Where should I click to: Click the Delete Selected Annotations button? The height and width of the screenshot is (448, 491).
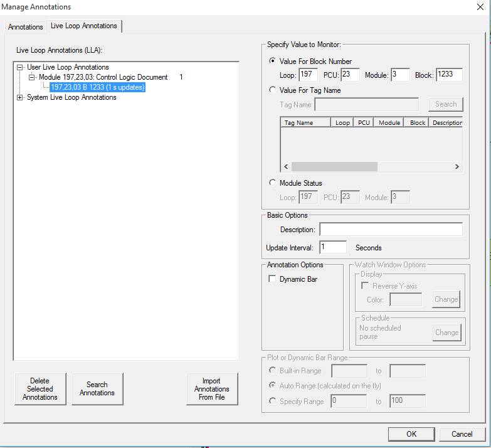coord(40,389)
